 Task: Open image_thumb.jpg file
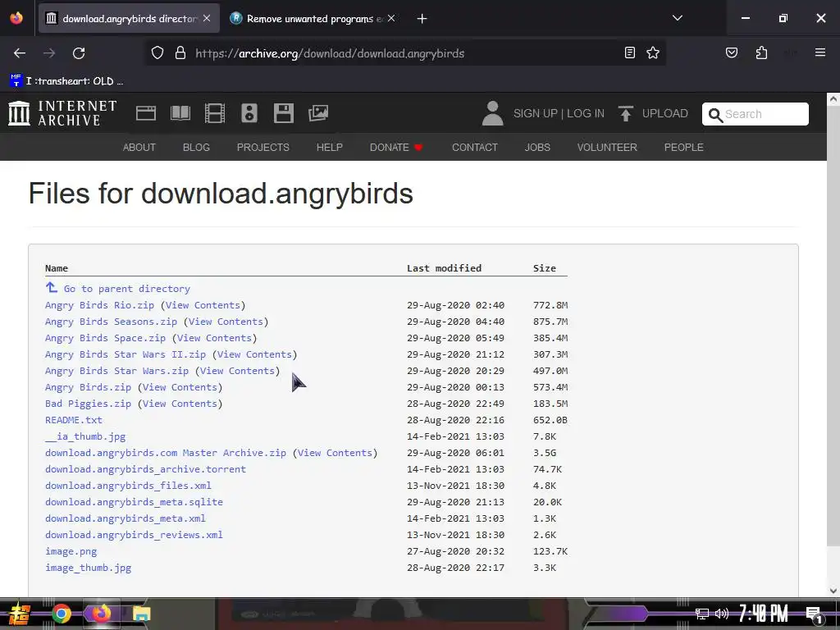[x=89, y=568]
